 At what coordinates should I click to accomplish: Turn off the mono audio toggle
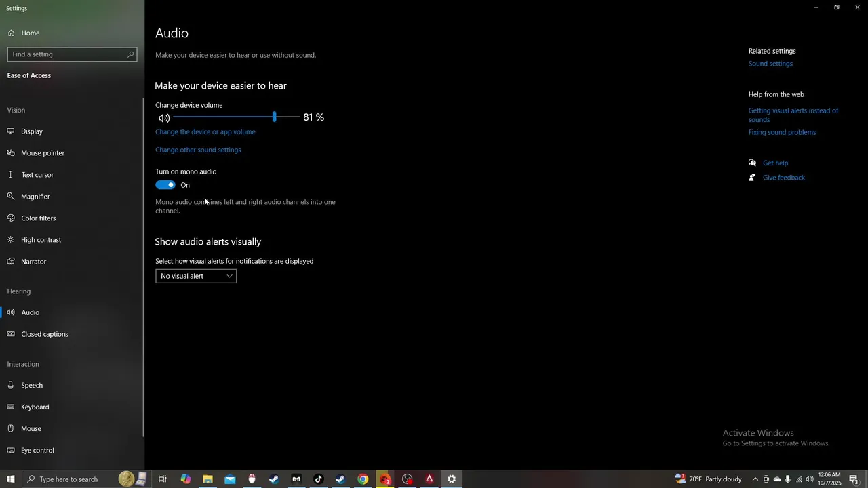165,185
